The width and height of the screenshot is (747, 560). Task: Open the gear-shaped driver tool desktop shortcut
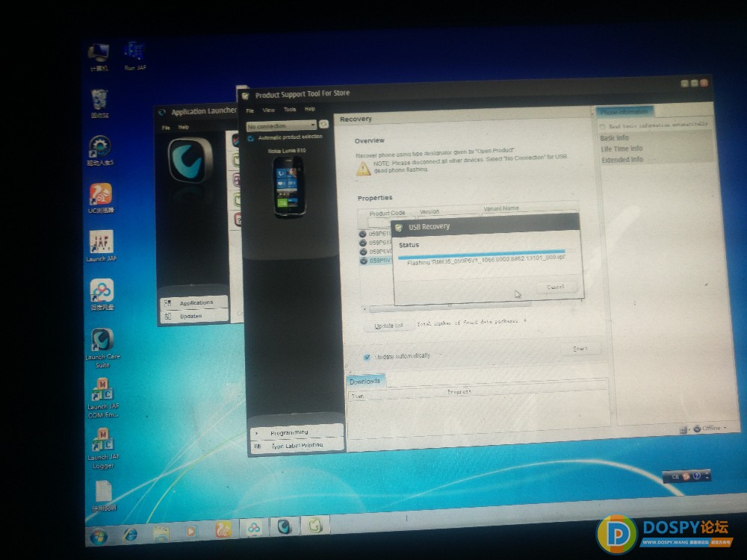click(99, 151)
